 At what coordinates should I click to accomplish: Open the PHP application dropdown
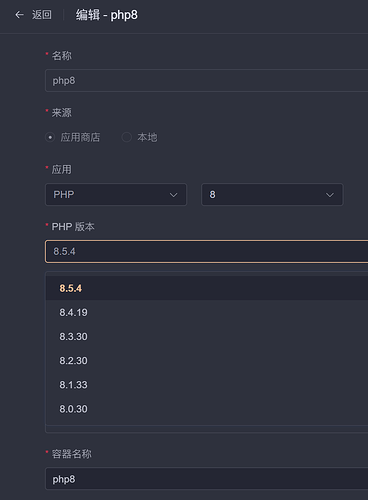coord(116,194)
